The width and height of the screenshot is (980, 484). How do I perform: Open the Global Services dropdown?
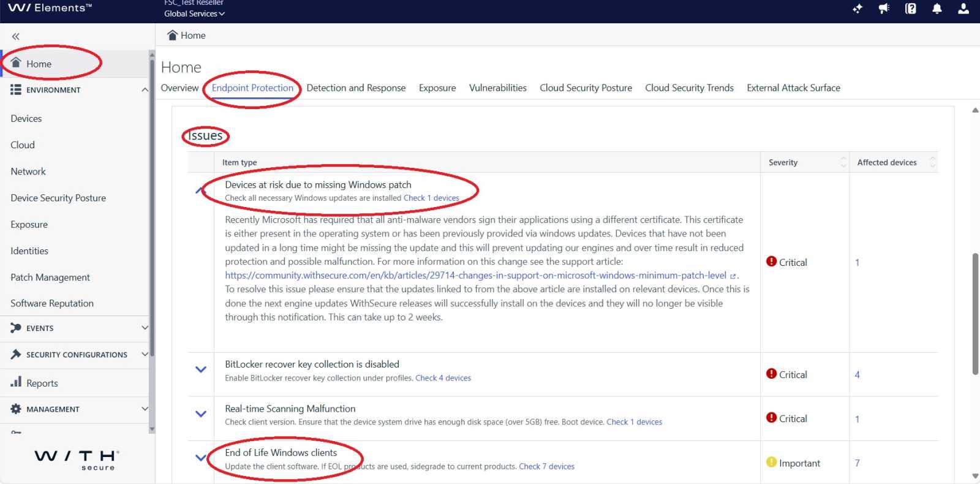(x=194, y=13)
